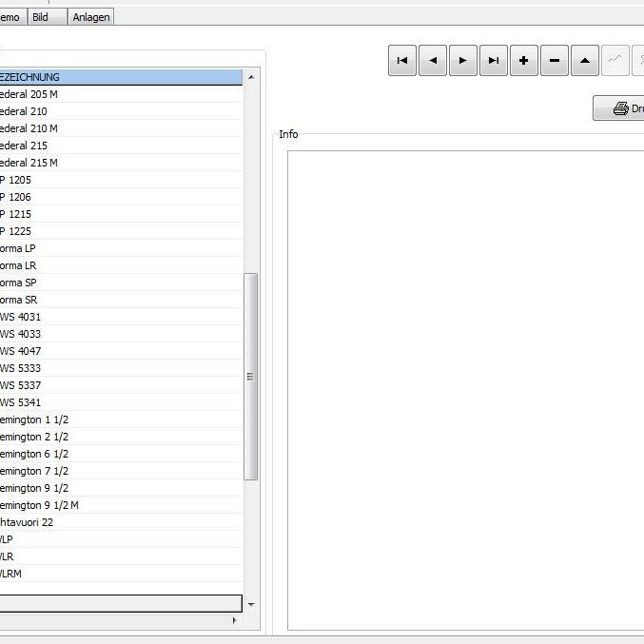Select row 'ederal 205 M'
644x644 pixels.
(x=121, y=94)
